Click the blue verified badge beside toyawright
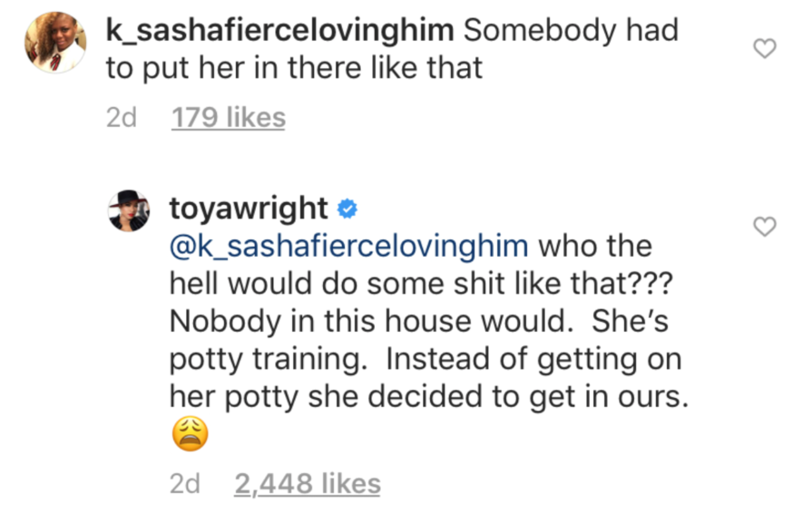Screen dimensions: 812x524 click(x=346, y=209)
